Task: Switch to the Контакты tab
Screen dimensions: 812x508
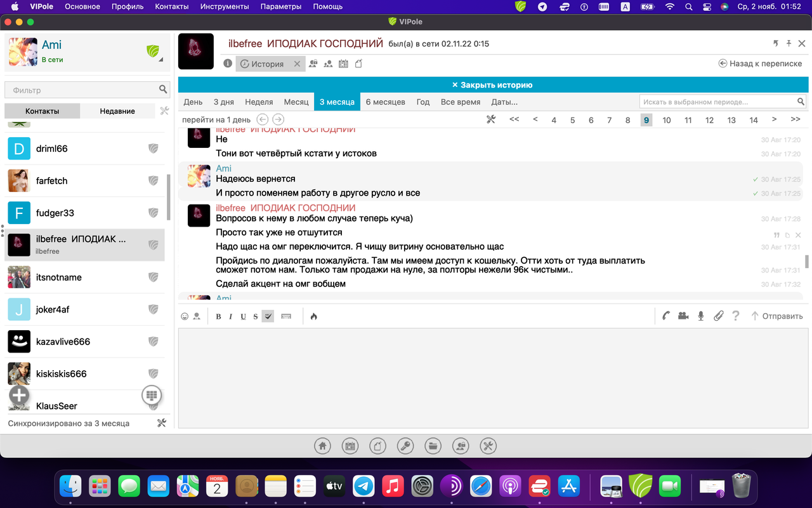Action: click(x=43, y=110)
